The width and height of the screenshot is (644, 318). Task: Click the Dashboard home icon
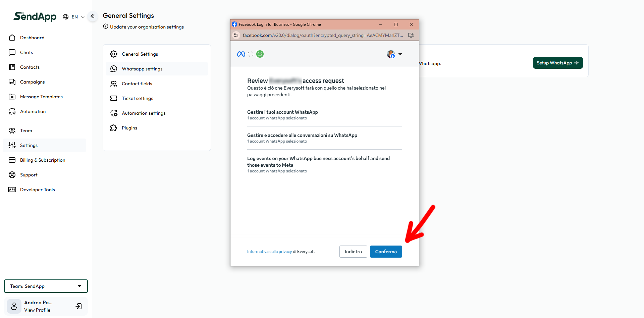coord(12,38)
